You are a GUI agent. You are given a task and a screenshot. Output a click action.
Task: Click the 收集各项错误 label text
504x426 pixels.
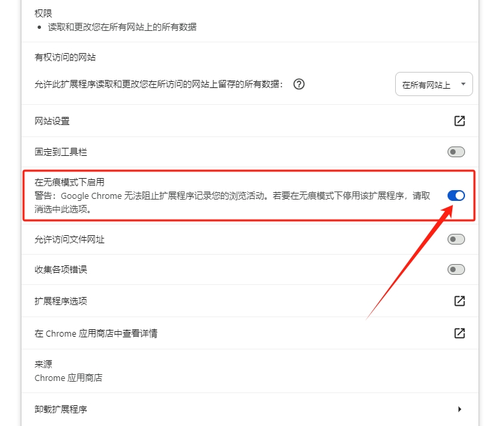tap(61, 269)
